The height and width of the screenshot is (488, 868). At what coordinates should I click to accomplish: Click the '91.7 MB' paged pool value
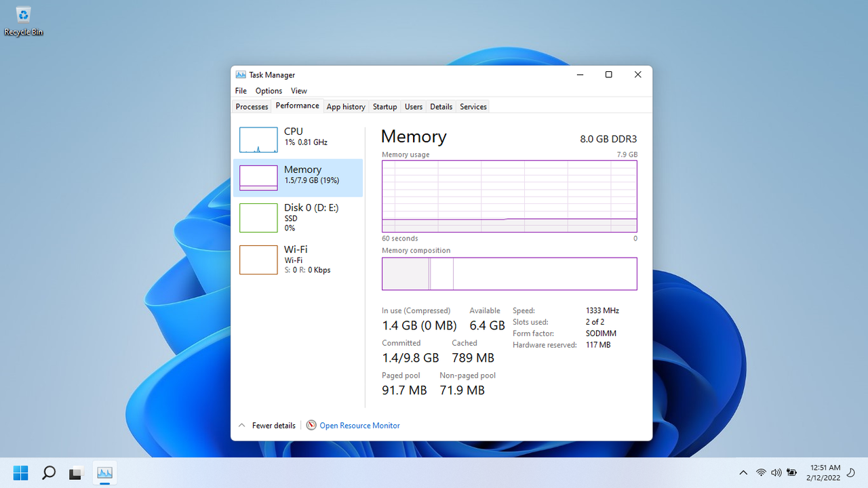[x=404, y=390]
